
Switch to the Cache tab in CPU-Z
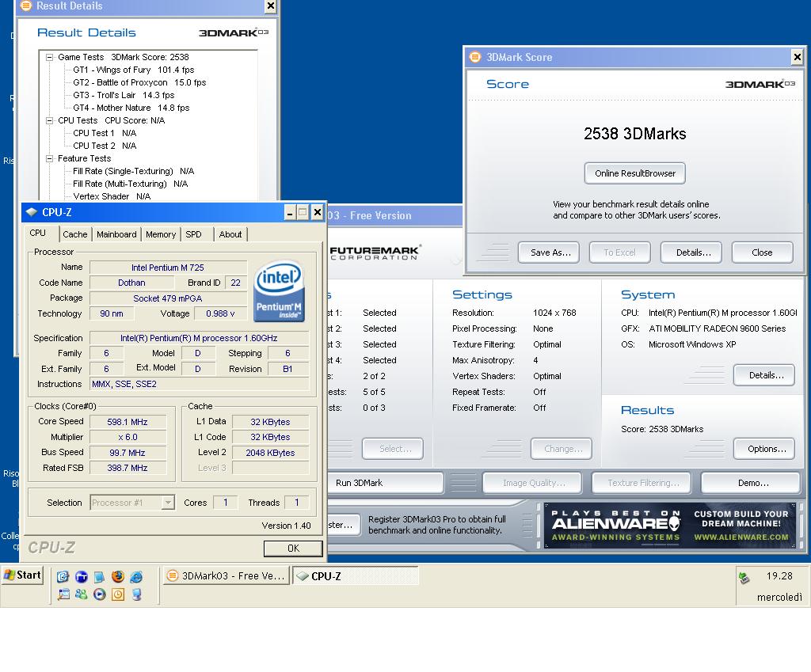[75, 234]
